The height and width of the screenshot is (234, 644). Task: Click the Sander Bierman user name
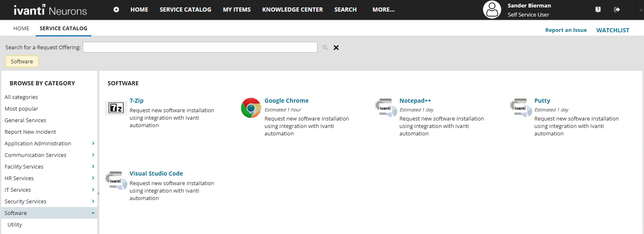pos(529,5)
